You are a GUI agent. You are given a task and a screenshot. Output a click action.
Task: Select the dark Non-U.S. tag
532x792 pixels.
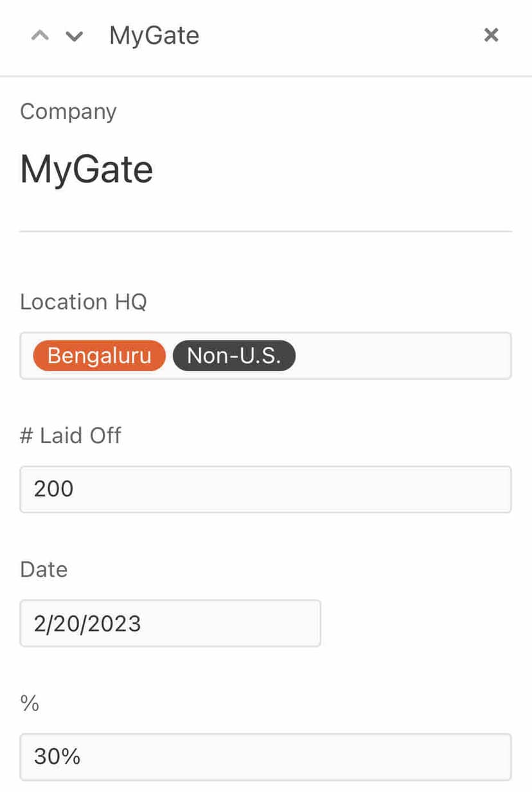click(x=234, y=356)
